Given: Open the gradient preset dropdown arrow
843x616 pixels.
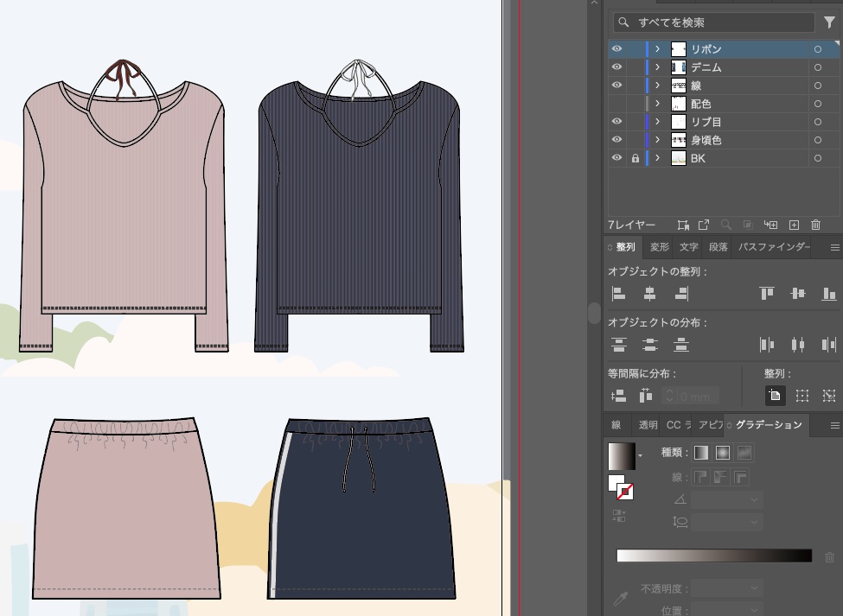Looking at the screenshot, I should (641, 454).
